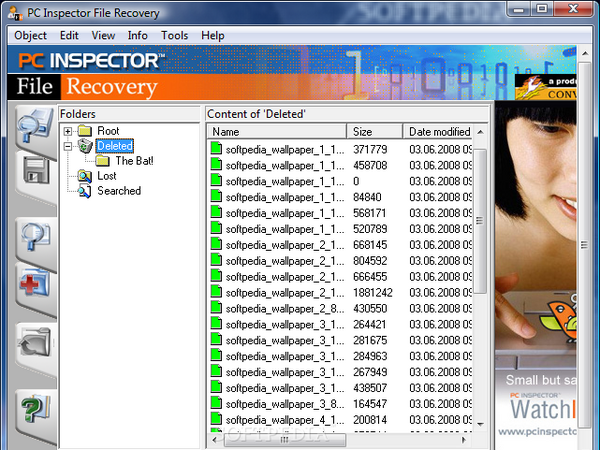
Task: Click the file list vertical scrollbar thumb
Action: coord(480,221)
